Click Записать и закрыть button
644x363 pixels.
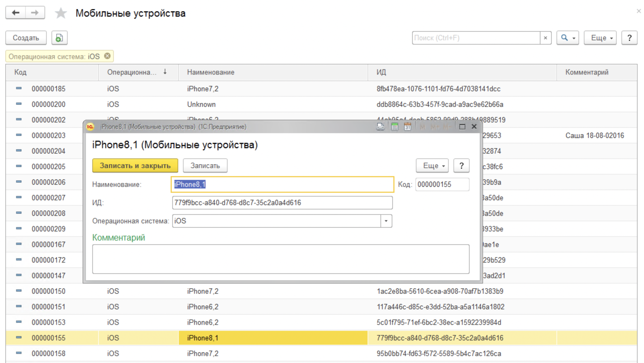pyautogui.click(x=135, y=165)
